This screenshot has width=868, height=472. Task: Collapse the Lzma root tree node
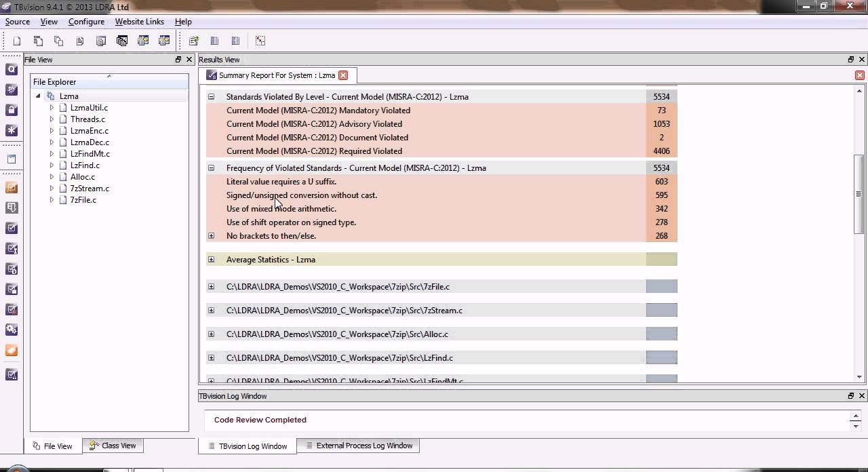tap(38, 96)
